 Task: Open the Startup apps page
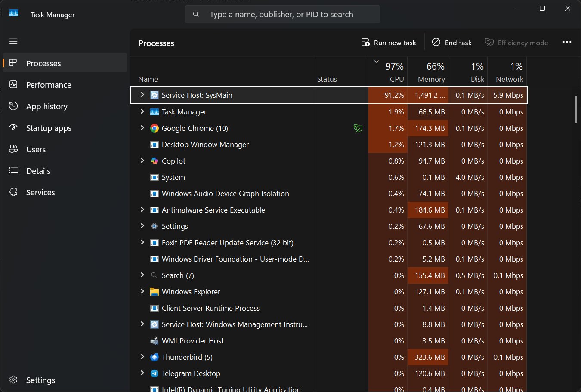pos(49,128)
